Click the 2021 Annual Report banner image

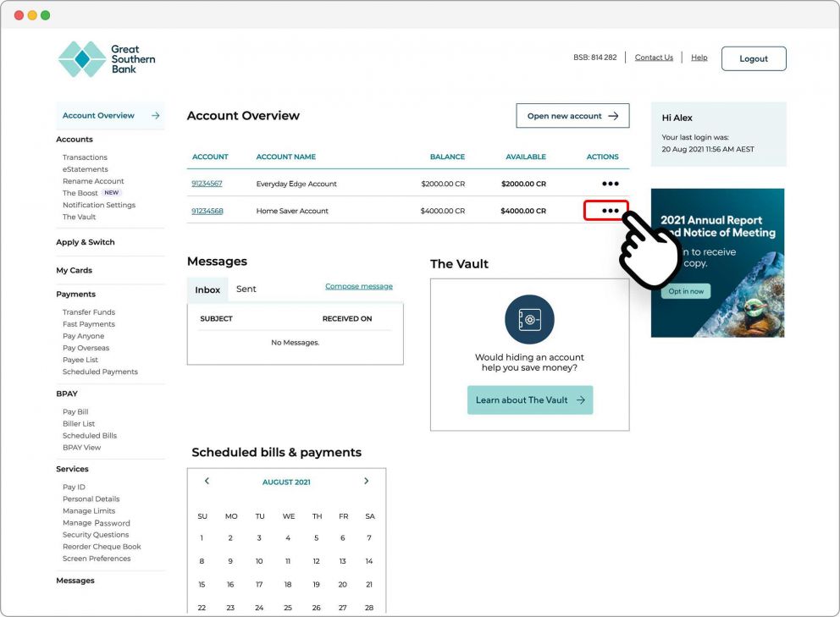[718, 263]
